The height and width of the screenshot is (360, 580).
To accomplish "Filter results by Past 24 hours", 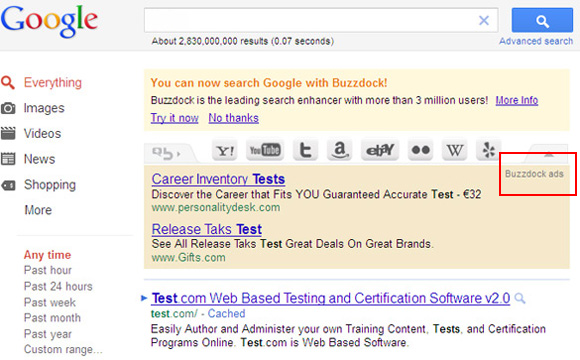I will coord(58,286).
